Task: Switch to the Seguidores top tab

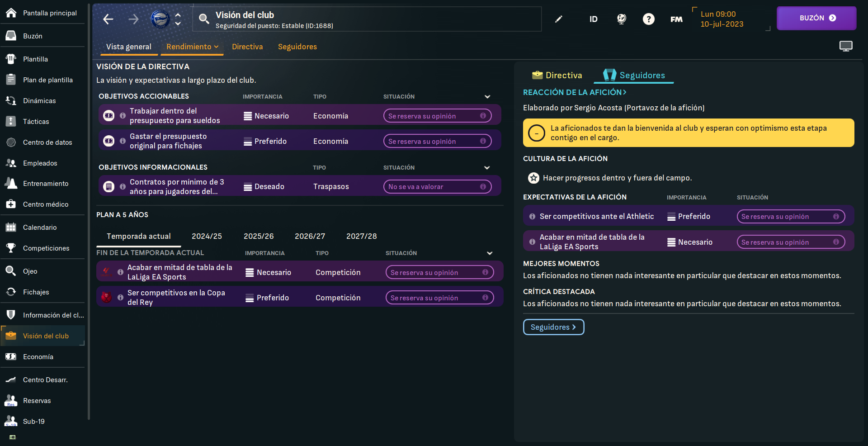Action: coord(297,47)
